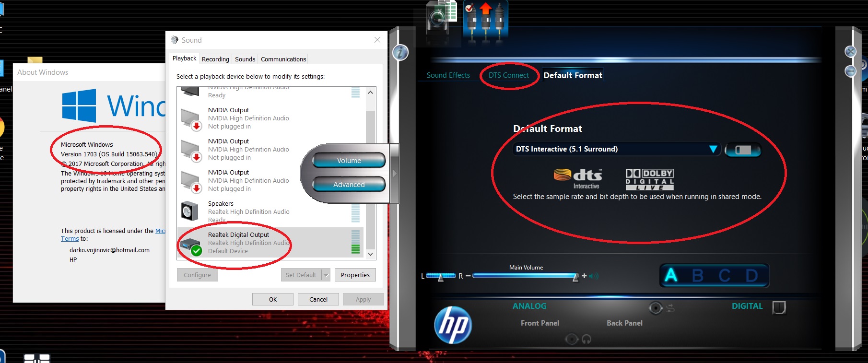Select preset A in audio manager

click(671, 275)
